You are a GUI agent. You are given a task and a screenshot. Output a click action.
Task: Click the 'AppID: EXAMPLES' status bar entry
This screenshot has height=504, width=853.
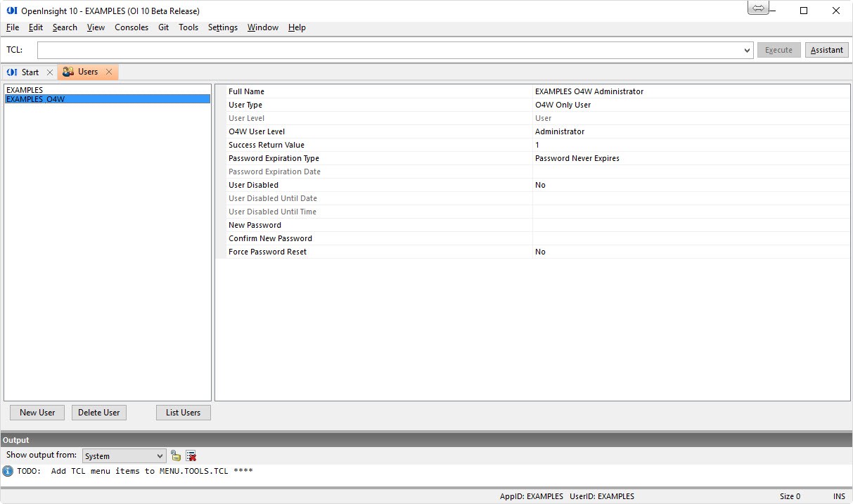tap(532, 496)
